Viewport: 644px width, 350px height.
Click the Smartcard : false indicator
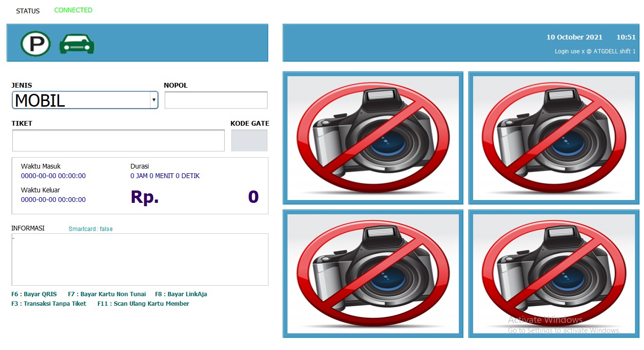point(90,229)
